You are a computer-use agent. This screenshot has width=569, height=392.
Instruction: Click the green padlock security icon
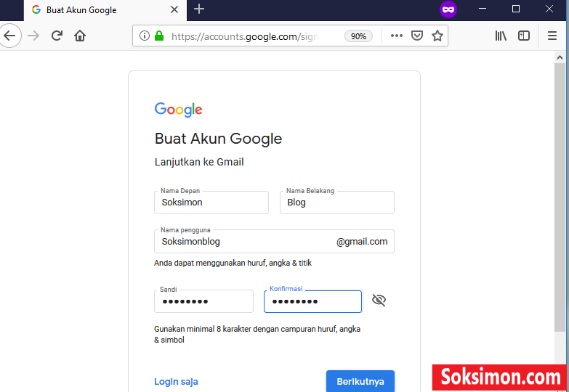click(x=159, y=36)
